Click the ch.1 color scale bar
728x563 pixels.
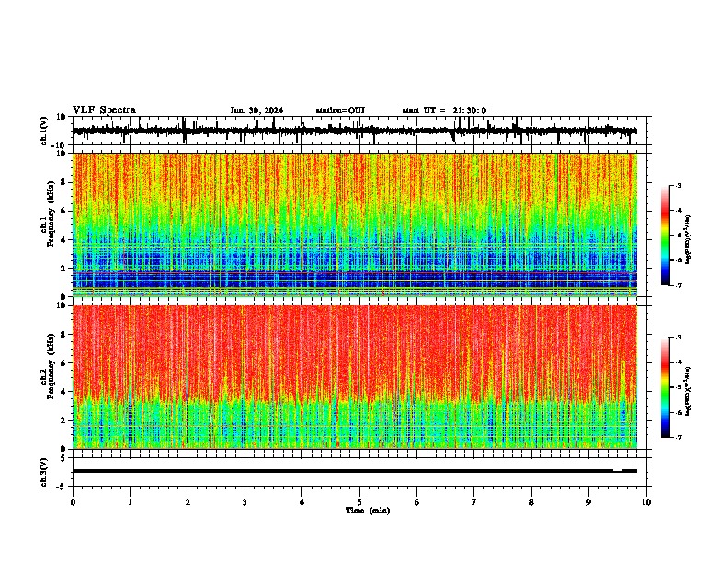[665, 236]
